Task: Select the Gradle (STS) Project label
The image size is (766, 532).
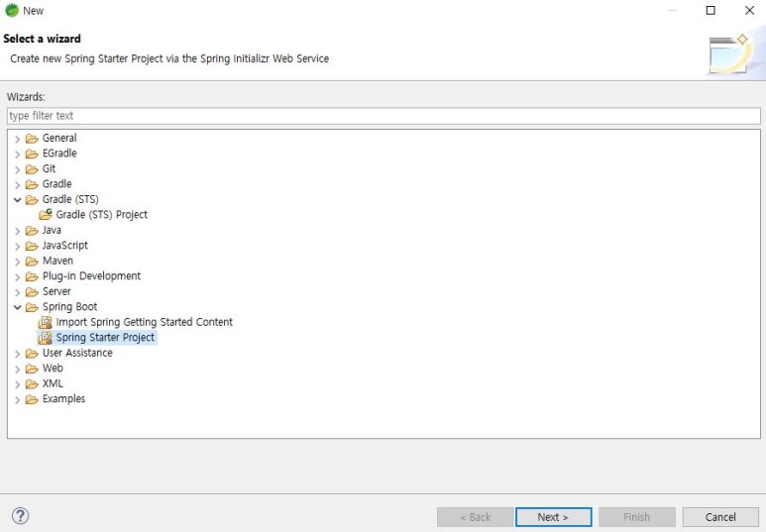Action: pyautogui.click(x=102, y=214)
